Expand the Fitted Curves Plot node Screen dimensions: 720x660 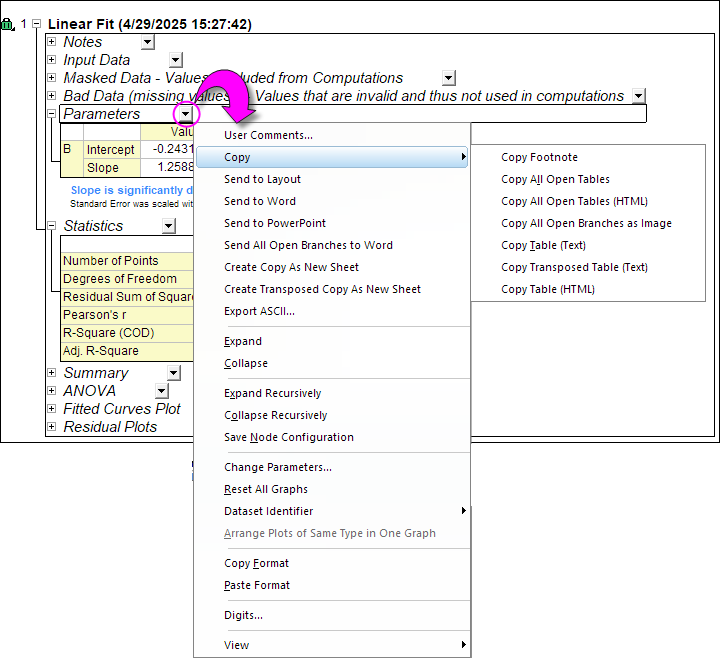[52, 409]
